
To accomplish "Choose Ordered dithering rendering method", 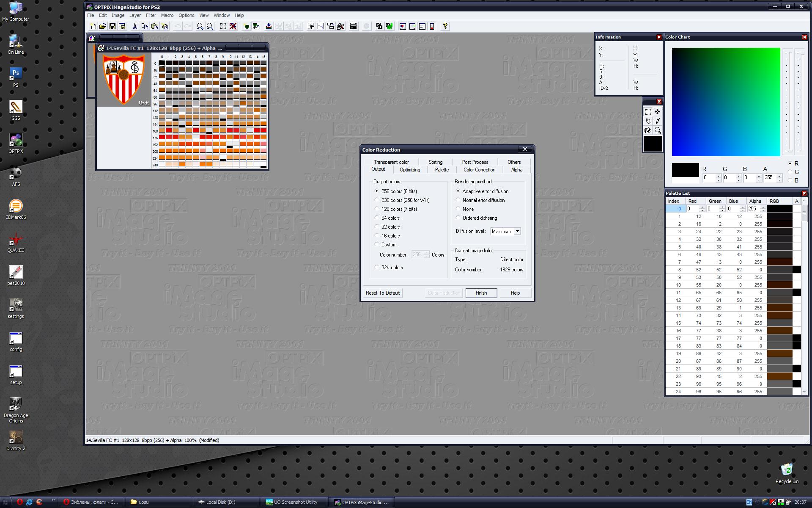I will click(458, 218).
